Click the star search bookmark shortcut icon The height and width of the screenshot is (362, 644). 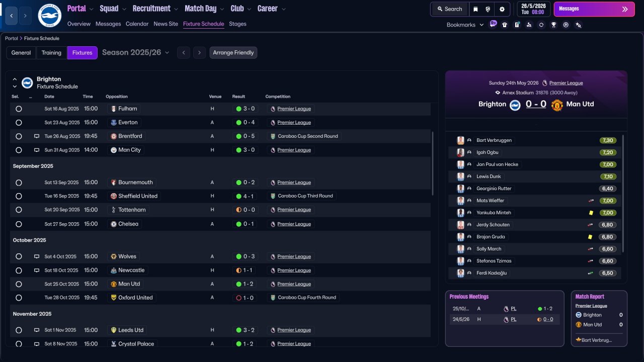pyautogui.click(x=578, y=25)
